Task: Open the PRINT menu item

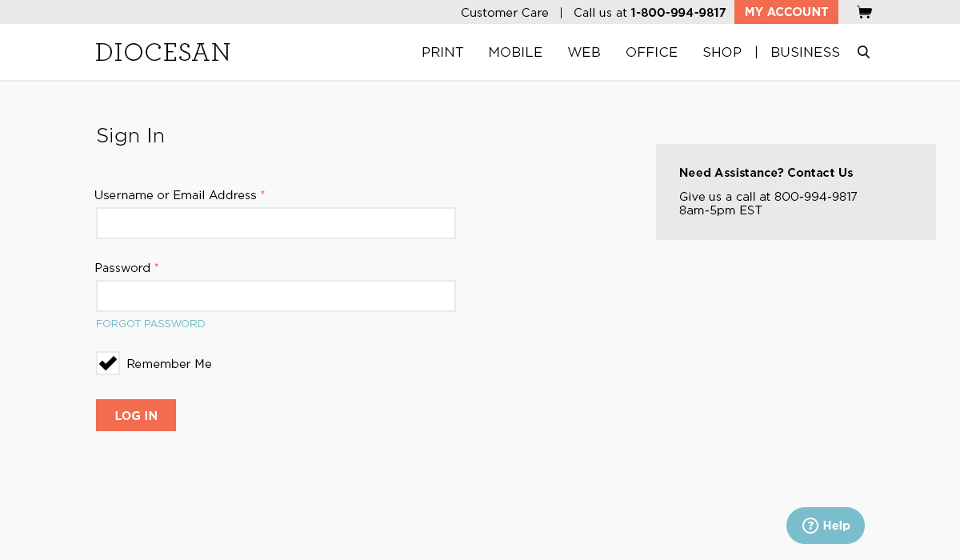Action: [442, 52]
